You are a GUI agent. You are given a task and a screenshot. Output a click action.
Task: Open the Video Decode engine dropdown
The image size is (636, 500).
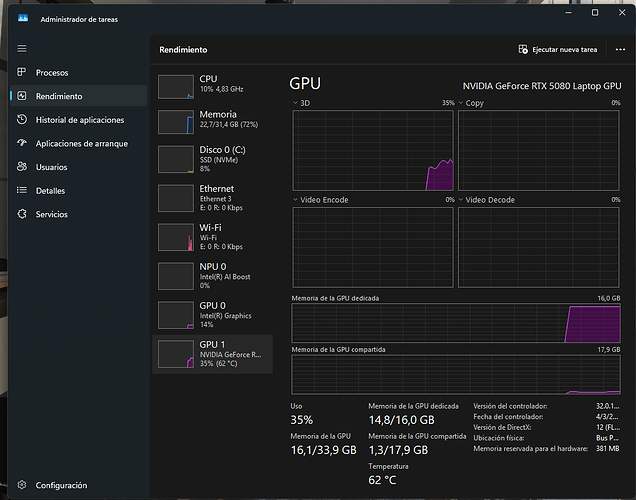click(x=461, y=200)
